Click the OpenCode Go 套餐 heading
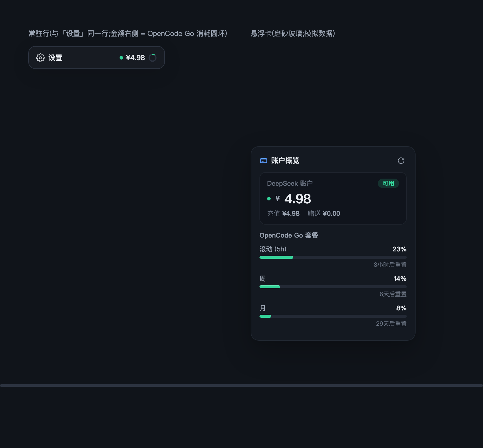Viewport: 483px width, 448px height. point(289,235)
